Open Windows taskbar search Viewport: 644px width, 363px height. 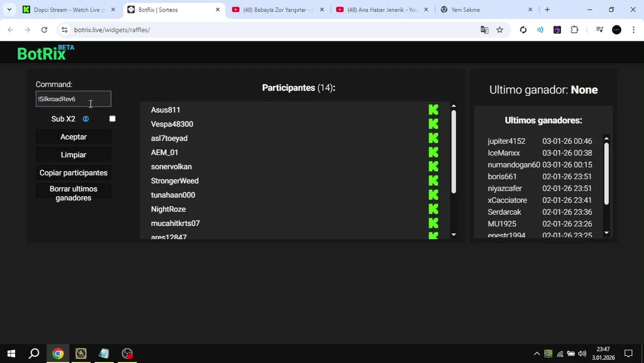point(34,353)
